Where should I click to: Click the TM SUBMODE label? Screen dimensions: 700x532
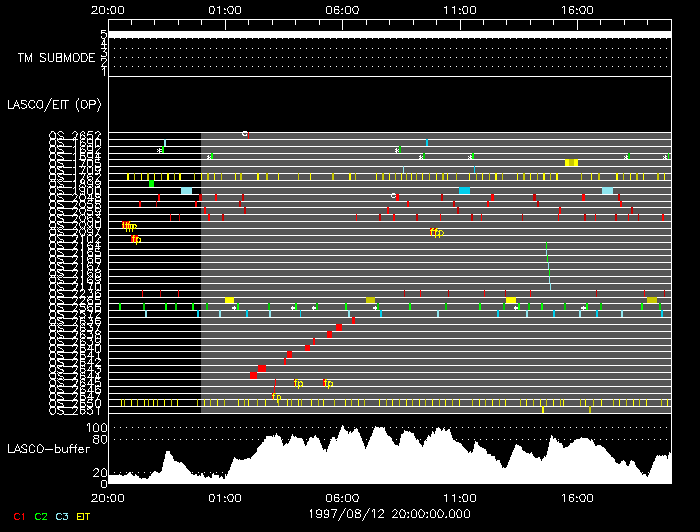pyautogui.click(x=56, y=58)
